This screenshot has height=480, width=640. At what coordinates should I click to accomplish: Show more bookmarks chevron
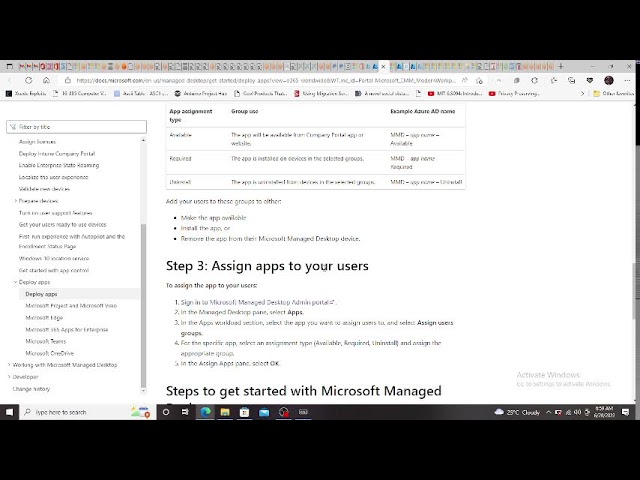point(582,93)
